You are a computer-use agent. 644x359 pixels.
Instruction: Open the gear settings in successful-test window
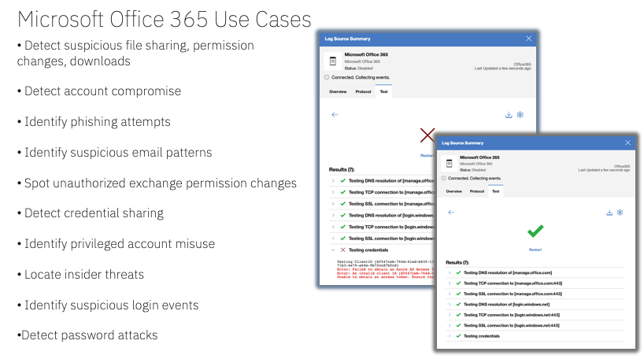pos(620,213)
